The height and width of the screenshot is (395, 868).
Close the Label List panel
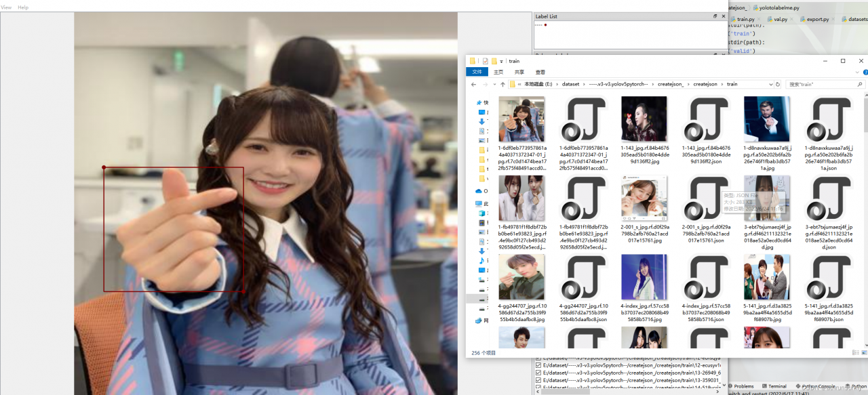pyautogui.click(x=723, y=16)
